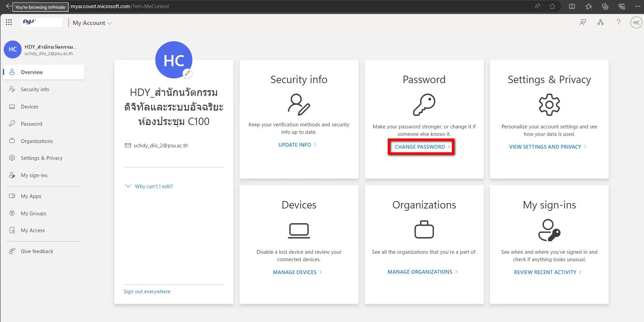This screenshot has height=322, width=644.
Task: Click the Read aloud icon in address bar
Action: (x=538, y=6)
